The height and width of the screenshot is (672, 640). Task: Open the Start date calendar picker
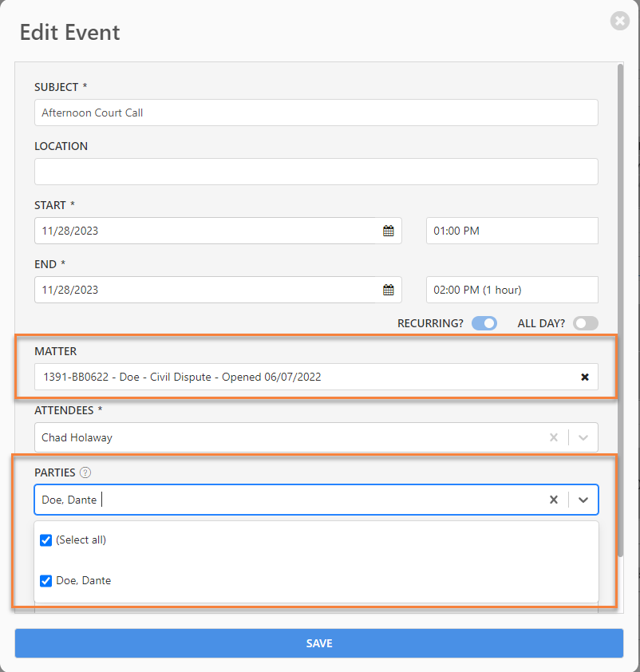tap(388, 231)
